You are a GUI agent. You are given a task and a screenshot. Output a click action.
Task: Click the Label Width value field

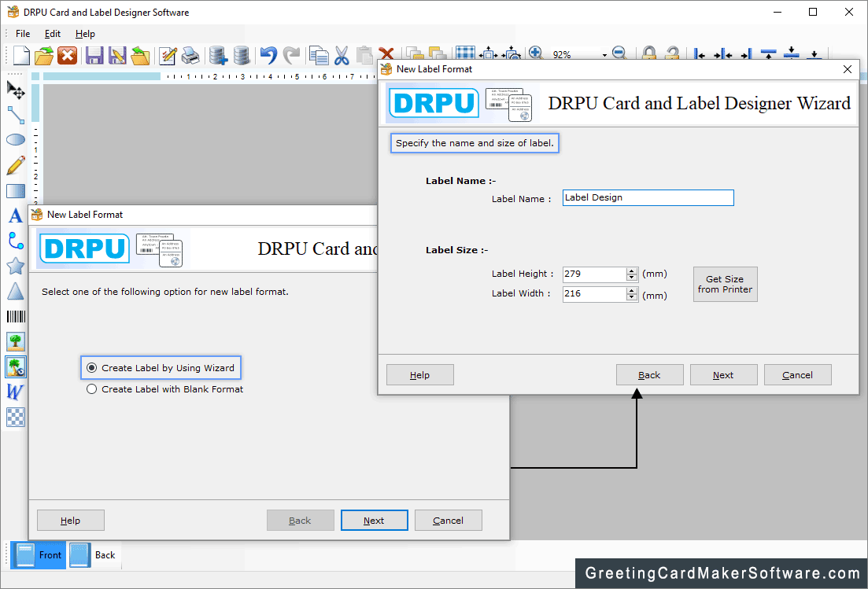click(x=594, y=293)
